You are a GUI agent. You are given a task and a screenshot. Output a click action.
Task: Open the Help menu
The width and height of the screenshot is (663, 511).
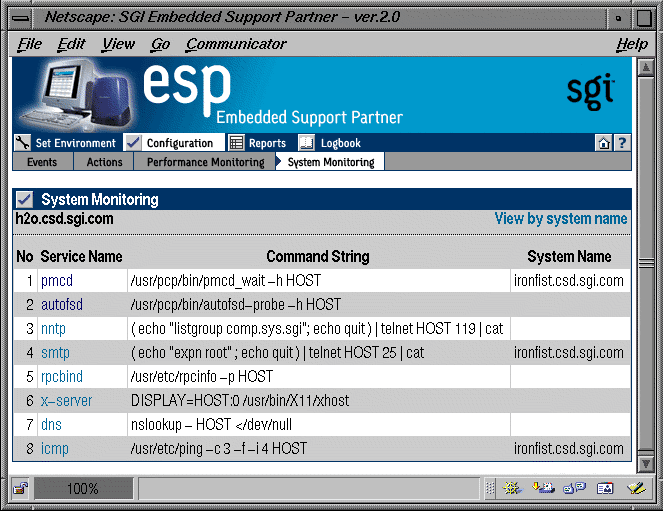point(632,44)
